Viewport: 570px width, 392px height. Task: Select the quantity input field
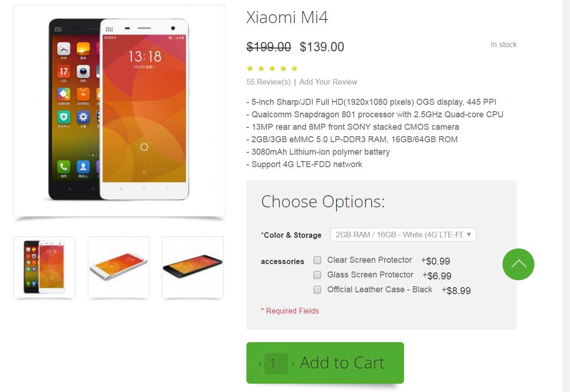276,364
